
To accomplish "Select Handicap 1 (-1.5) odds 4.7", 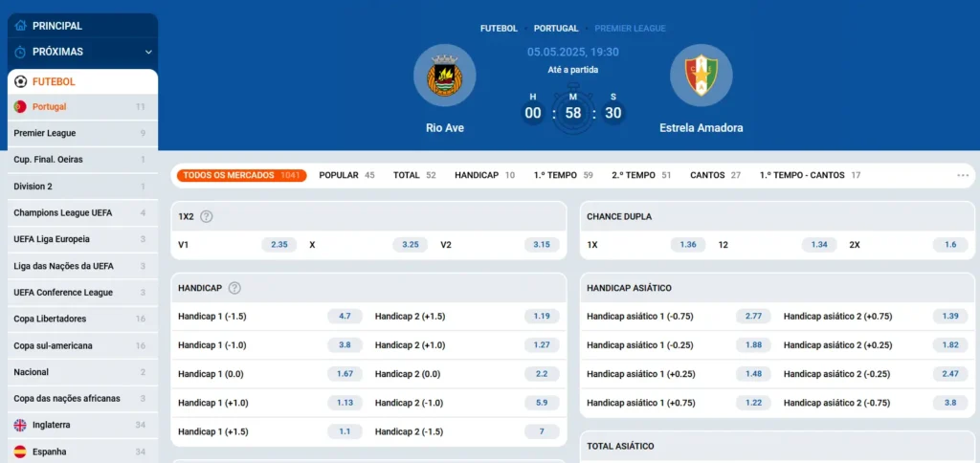I will click(x=345, y=317).
